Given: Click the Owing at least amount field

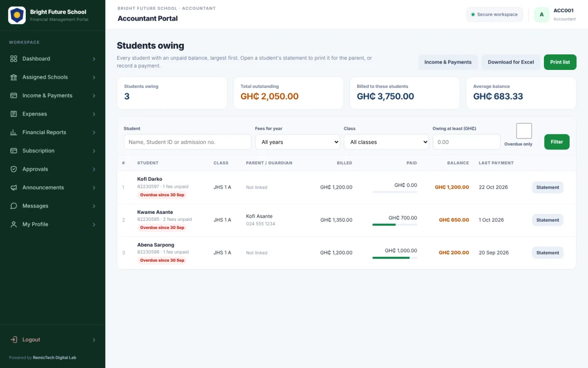Looking at the screenshot, I should (x=466, y=142).
